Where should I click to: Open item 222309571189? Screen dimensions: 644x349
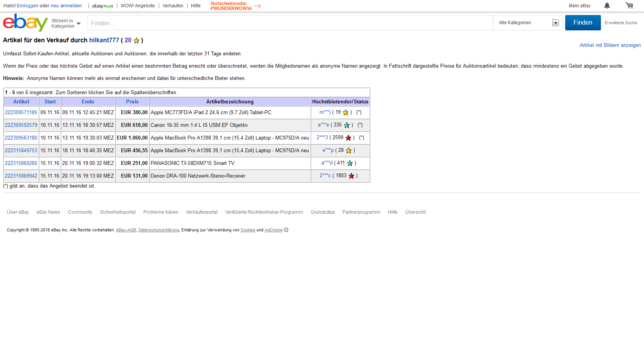[x=21, y=113]
